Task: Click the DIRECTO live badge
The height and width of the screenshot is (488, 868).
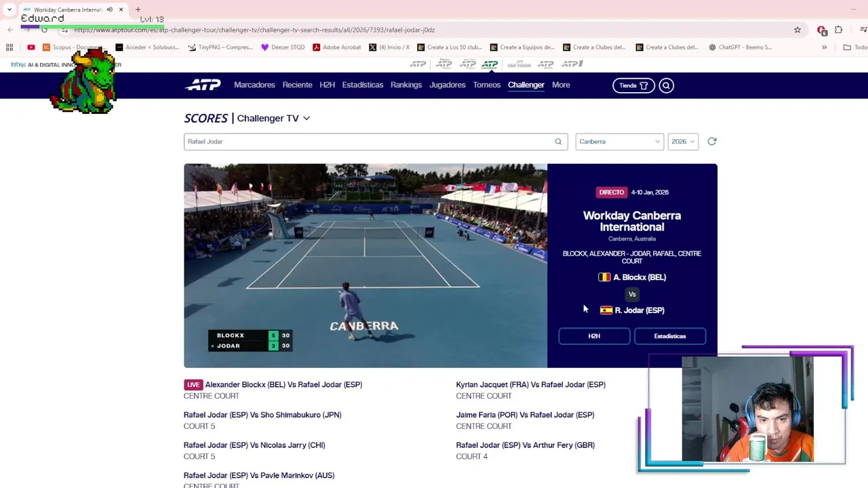Action: point(611,192)
